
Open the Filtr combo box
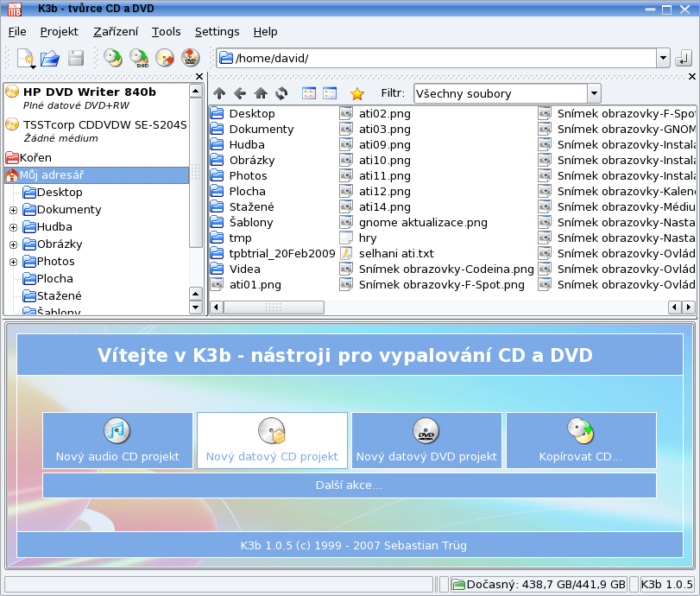(x=508, y=94)
